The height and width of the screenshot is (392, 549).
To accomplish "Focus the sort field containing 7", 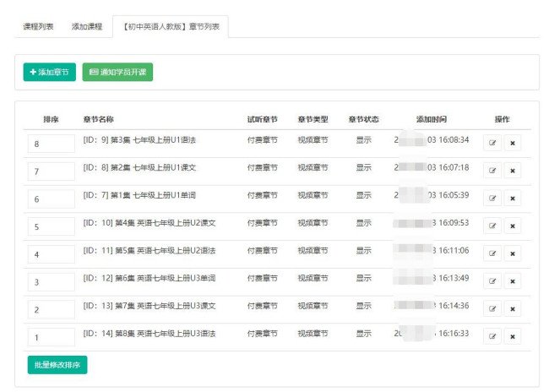I will (52, 171).
